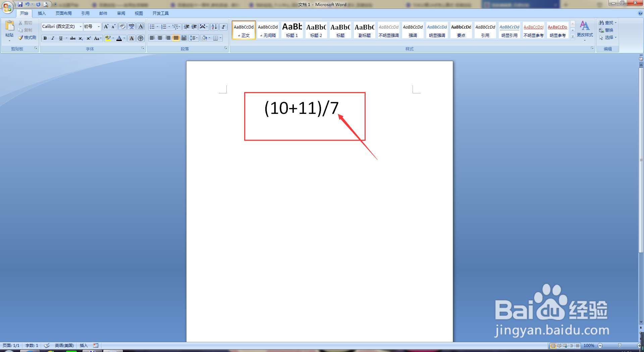The image size is (644, 352).
Task: Redo the last action
Action: (x=38, y=4)
